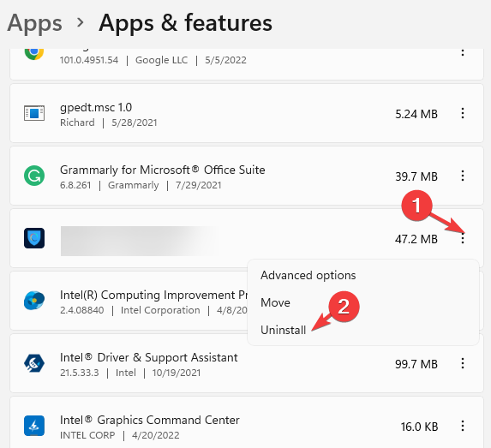Click the 5/28/2021 install date
The width and height of the screenshot is (491, 448).
pyautogui.click(x=135, y=122)
